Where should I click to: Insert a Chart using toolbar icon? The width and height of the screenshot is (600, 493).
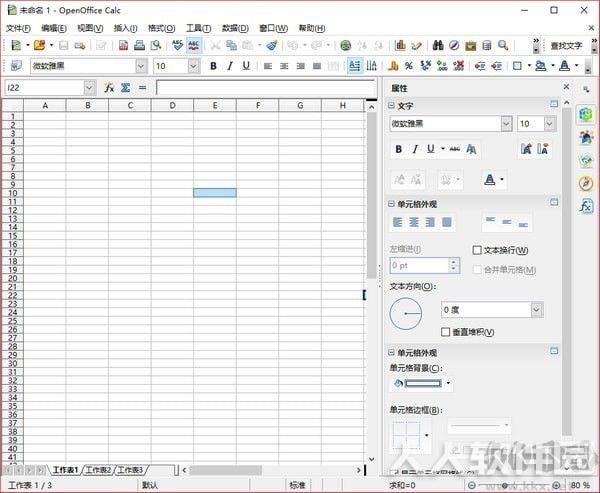tap(400, 45)
